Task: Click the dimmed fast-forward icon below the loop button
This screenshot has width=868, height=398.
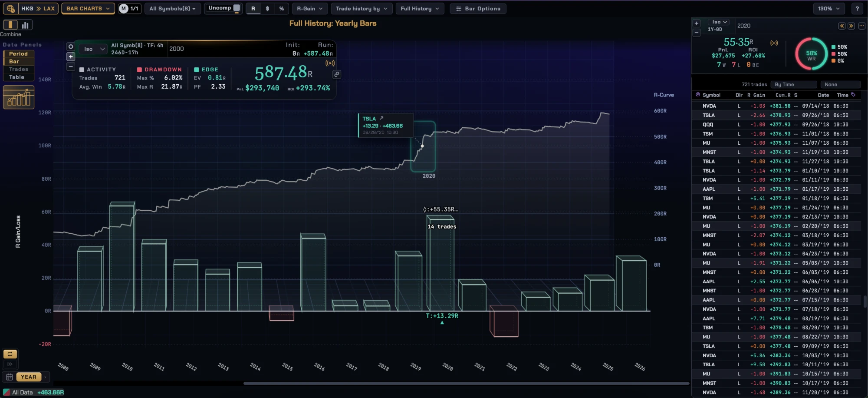Action: pos(10,364)
